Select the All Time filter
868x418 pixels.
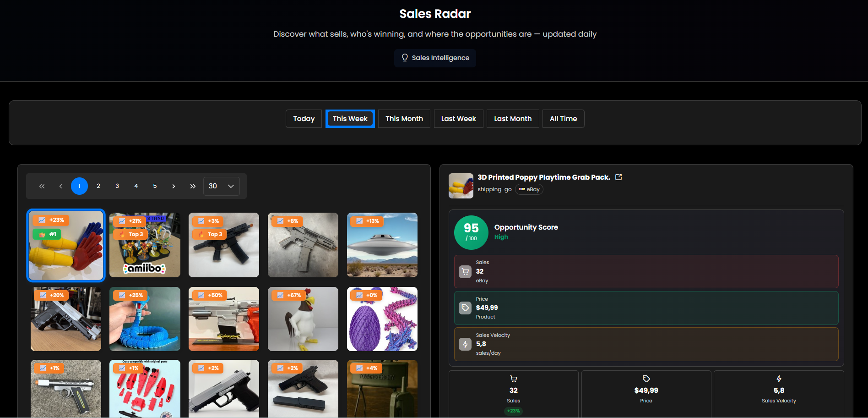pyautogui.click(x=563, y=119)
